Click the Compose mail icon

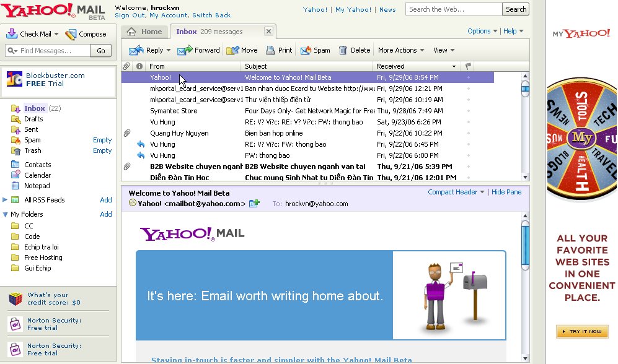[71, 34]
